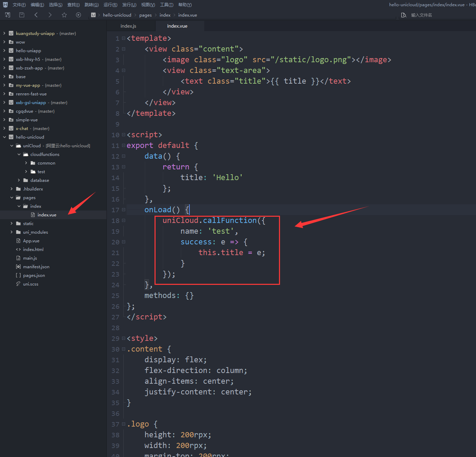Expand the uni_modules folder
Screen dimensions: 476x457
12,232
